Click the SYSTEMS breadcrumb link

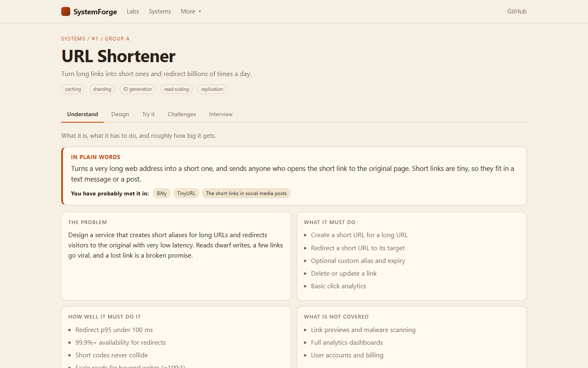click(73, 39)
